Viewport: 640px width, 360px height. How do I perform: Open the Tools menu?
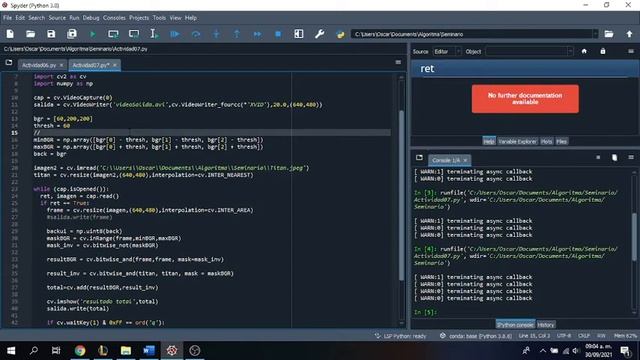pos(159,18)
